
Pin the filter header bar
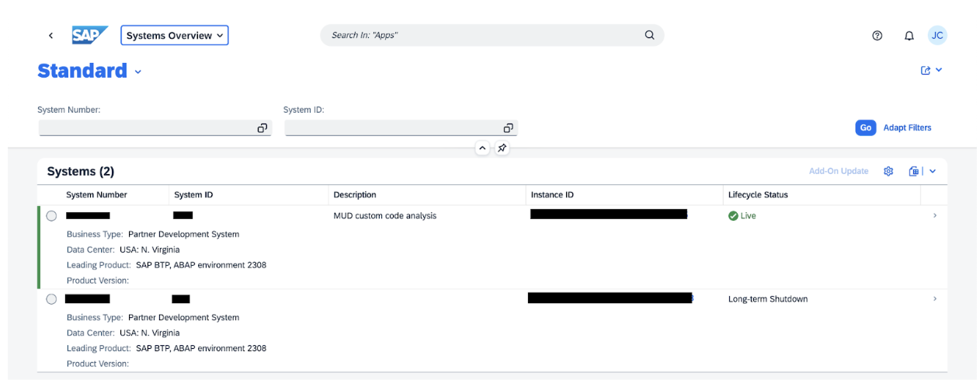(502, 148)
